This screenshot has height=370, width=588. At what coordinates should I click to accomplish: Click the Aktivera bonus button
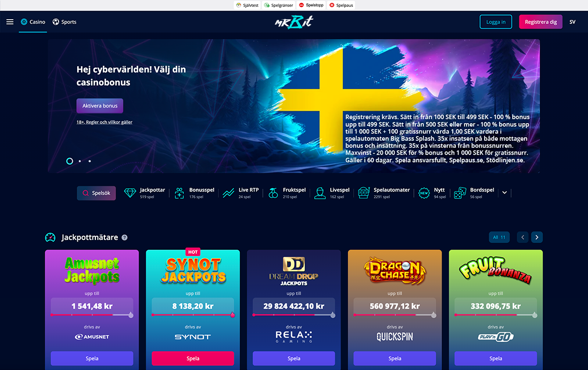point(100,106)
